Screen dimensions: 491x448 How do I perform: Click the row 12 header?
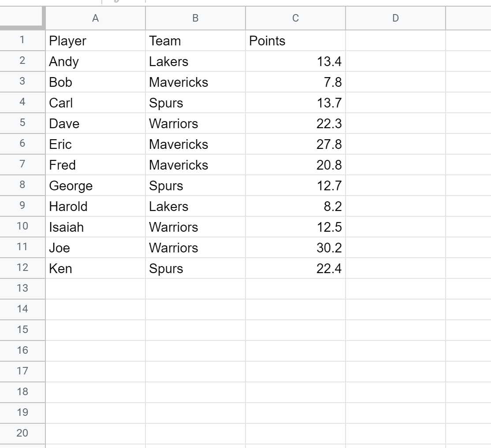pos(22,268)
